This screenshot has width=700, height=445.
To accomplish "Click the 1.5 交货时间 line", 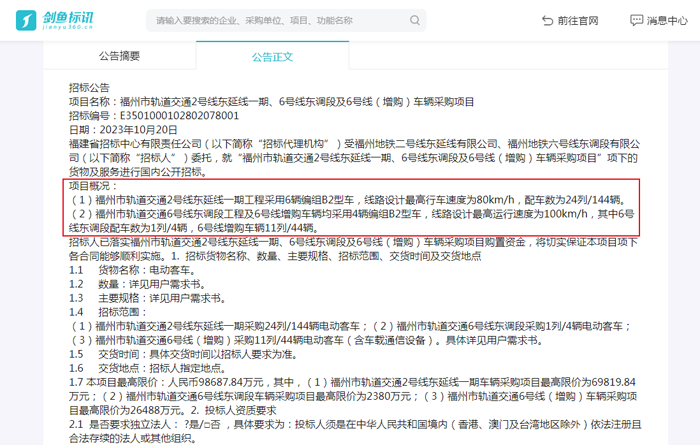I will (183, 354).
